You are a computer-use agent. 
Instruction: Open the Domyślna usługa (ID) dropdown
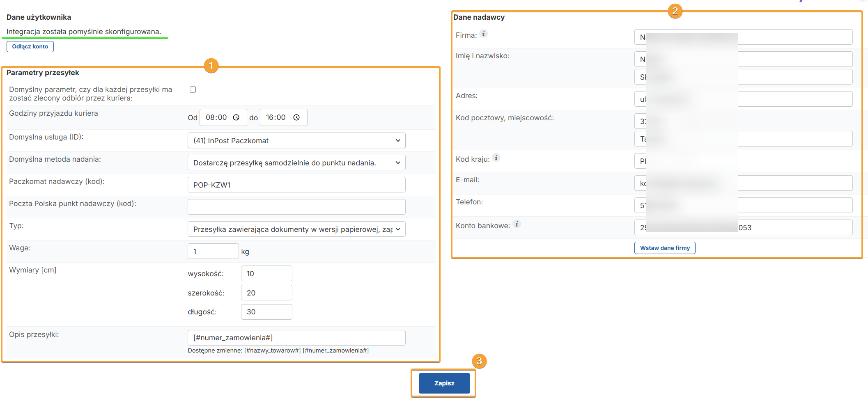pos(296,141)
